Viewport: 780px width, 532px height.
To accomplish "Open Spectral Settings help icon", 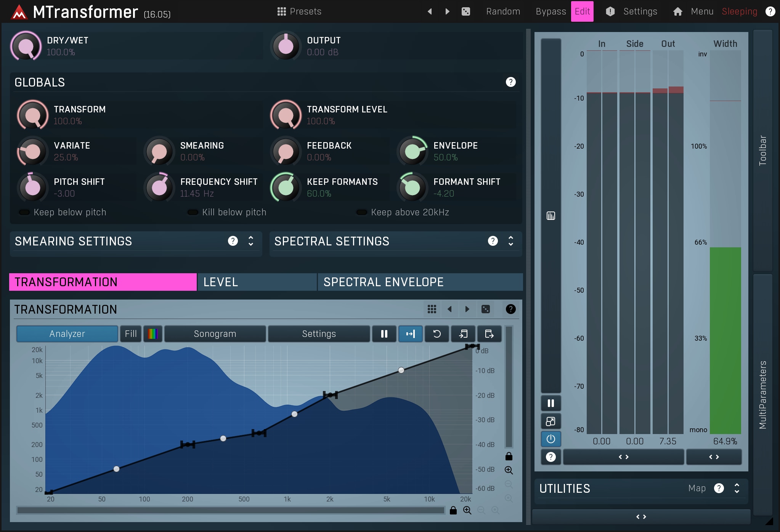I will [x=493, y=241].
